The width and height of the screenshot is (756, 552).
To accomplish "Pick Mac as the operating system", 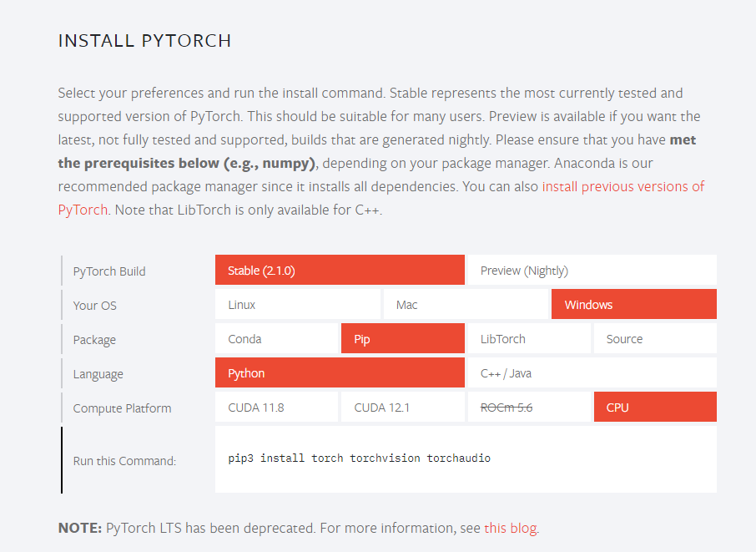I will (x=466, y=305).
